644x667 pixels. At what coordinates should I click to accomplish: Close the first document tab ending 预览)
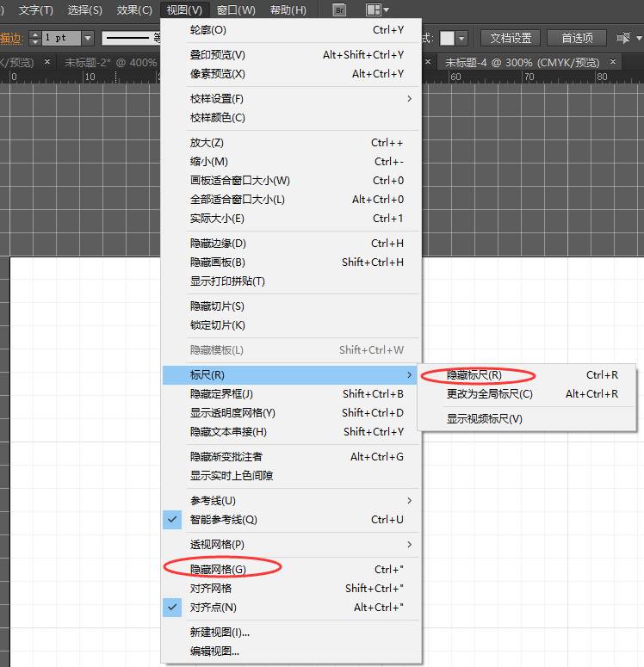[x=47, y=62]
